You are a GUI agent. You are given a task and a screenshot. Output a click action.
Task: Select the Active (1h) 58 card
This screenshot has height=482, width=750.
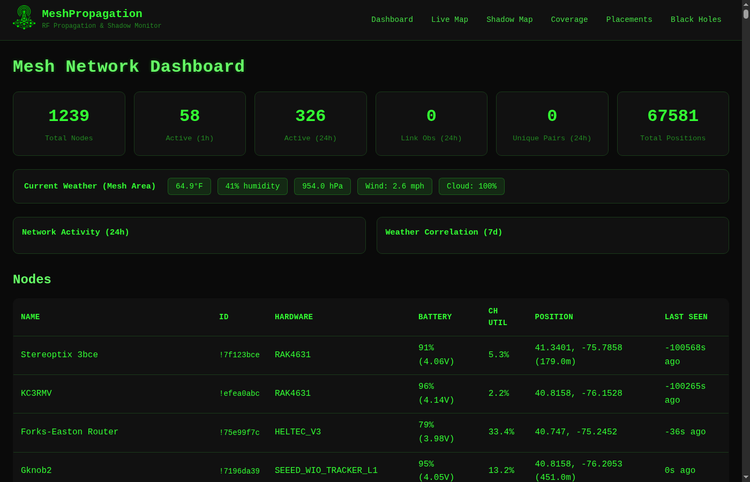[x=189, y=124]
